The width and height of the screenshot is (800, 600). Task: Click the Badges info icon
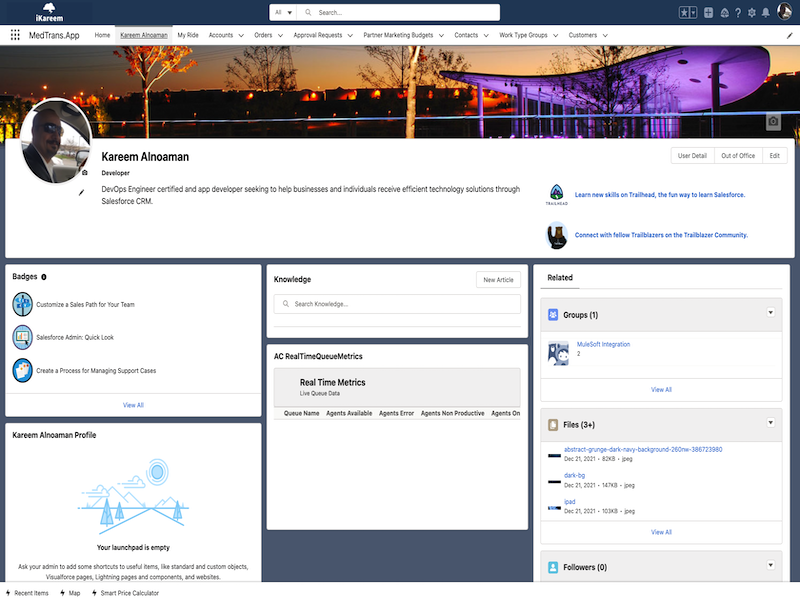[44, 277]
